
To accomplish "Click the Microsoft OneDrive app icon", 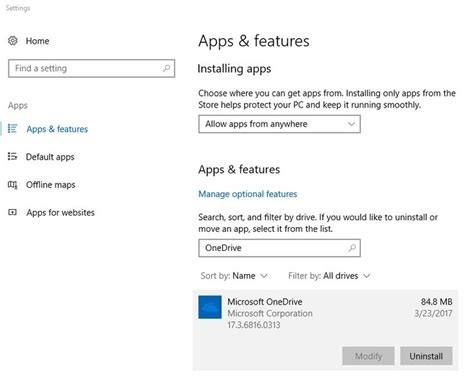I will (210, 307).
